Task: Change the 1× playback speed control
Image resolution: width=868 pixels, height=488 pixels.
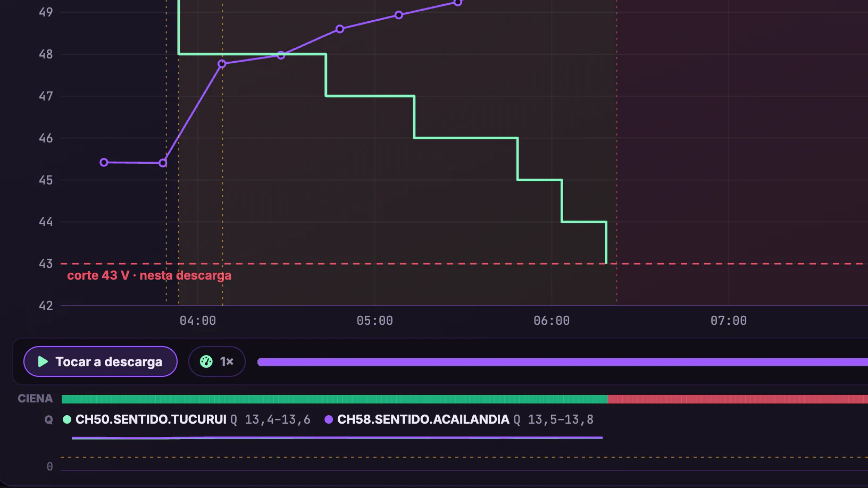Action: point(217,361)
